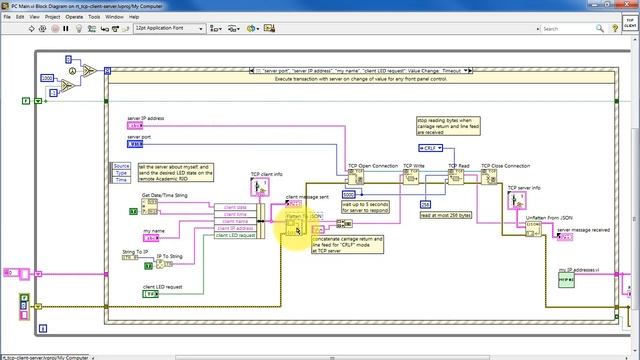Select the server port terminal
Screen dimensions: 640x360
coord(135,144)
